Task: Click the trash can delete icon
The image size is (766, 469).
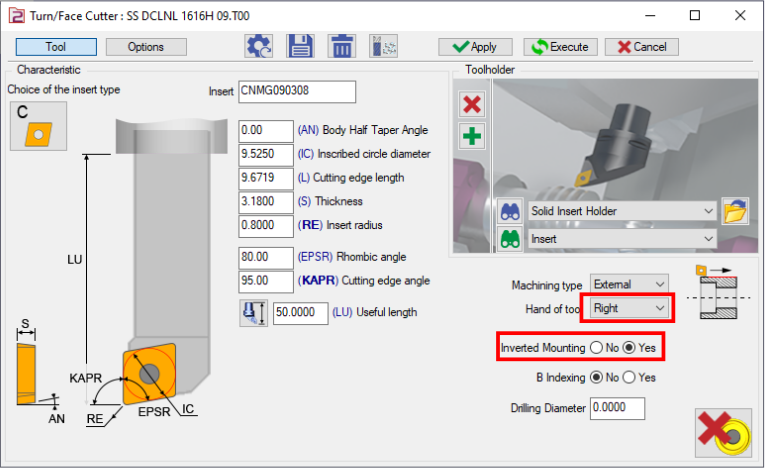Action: [342, 46]
